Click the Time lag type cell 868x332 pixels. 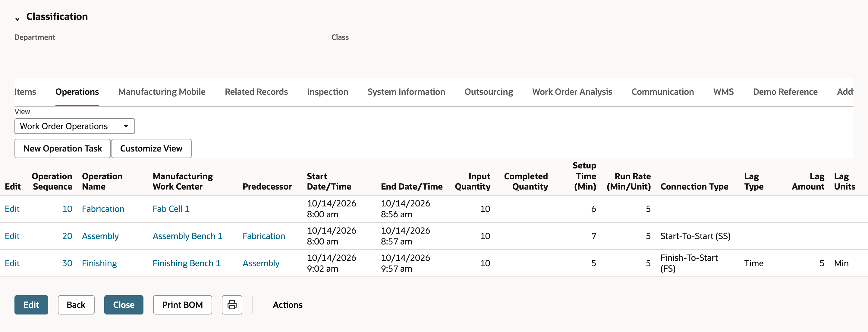pyautogui.click(x=754, y=263)
